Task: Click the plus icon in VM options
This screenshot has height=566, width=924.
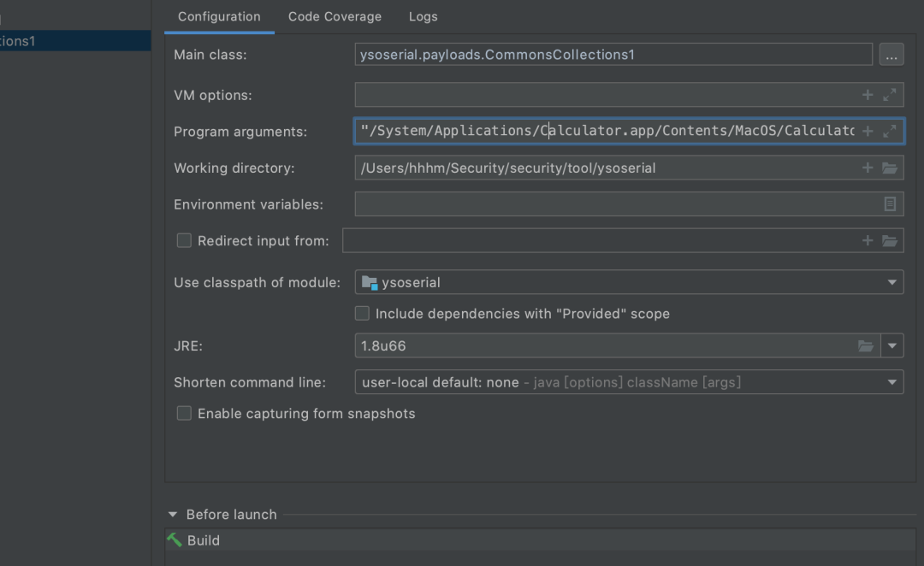Action: pos(868,95)
